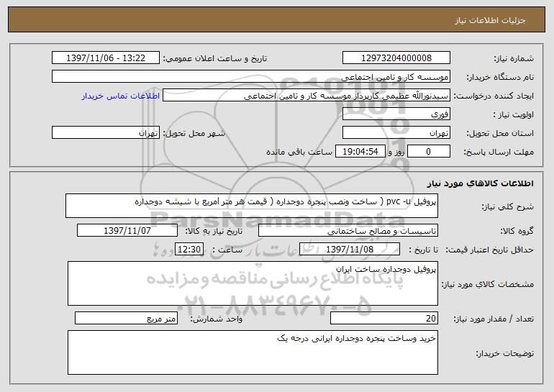Select the price validity date 1397/11/08 field

click(350, 250)
